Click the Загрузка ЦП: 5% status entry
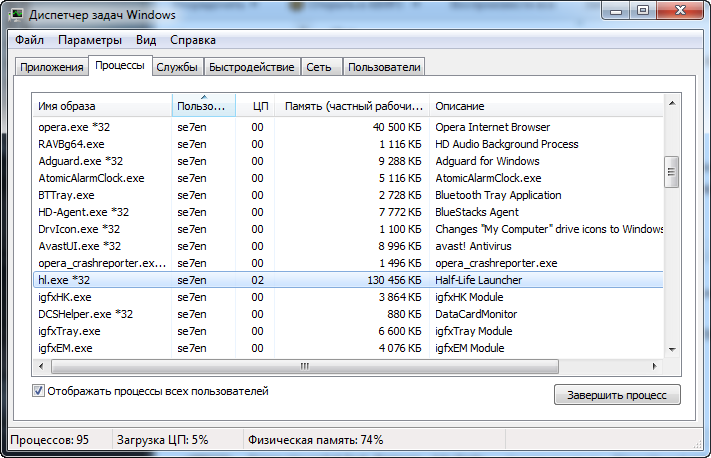Screen dimensions: 711x458 [x=162, y=440]
